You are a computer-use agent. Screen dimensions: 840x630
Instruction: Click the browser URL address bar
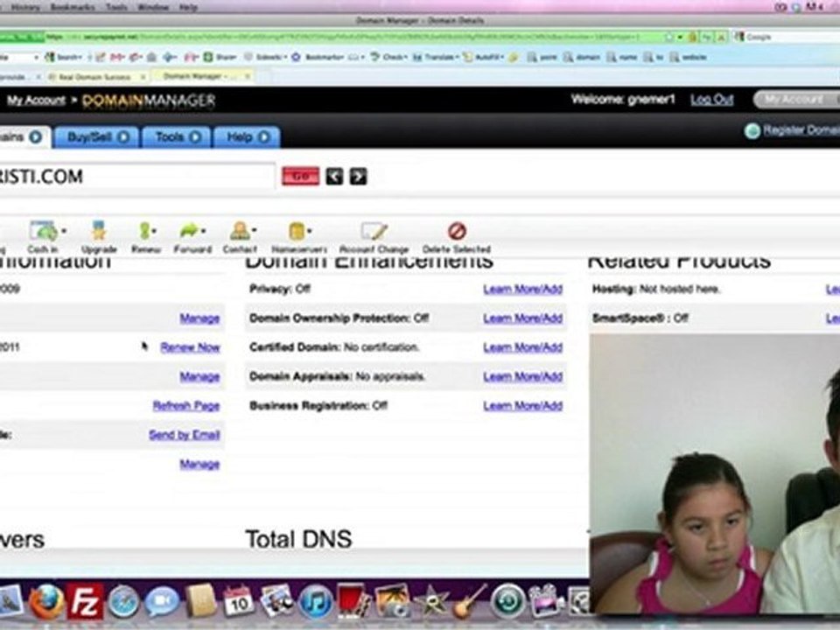tap(343, 37)
